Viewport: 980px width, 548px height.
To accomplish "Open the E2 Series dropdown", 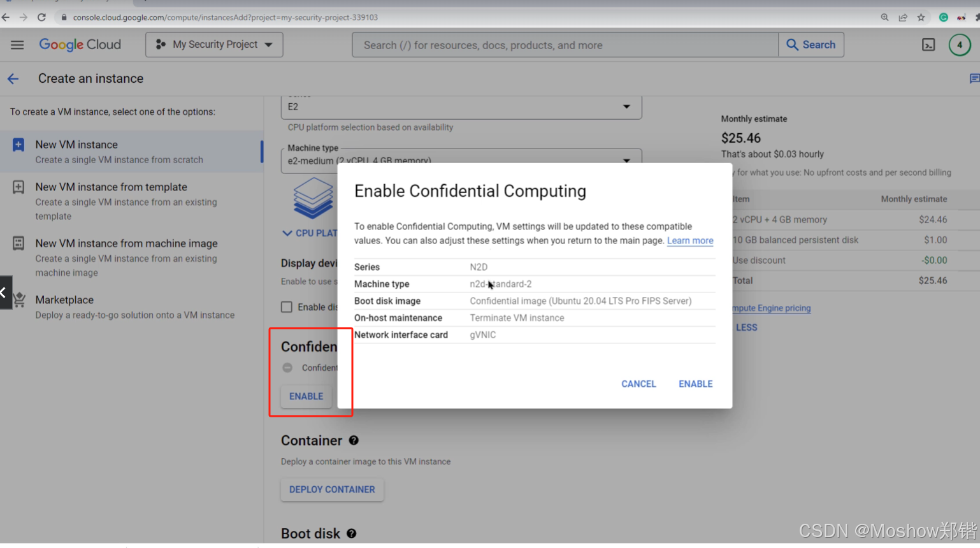I will coord(626,107).
